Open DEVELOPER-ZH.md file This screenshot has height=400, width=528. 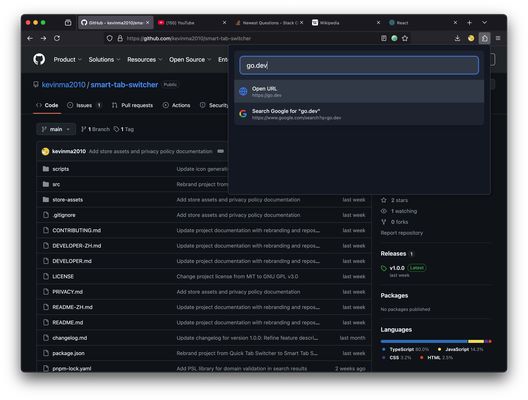77,246
